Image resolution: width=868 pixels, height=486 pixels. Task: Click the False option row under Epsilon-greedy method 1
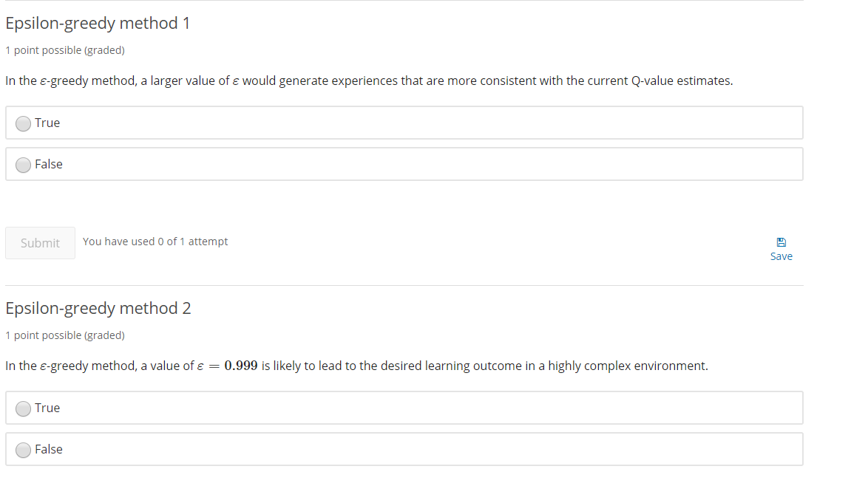(x=222, y=164)
